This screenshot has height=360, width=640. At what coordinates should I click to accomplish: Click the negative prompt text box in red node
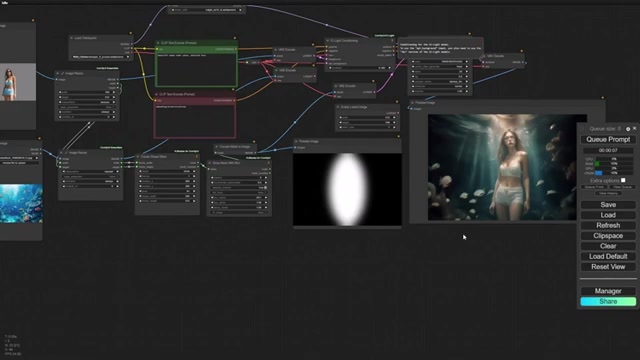[x=195, y=120]
